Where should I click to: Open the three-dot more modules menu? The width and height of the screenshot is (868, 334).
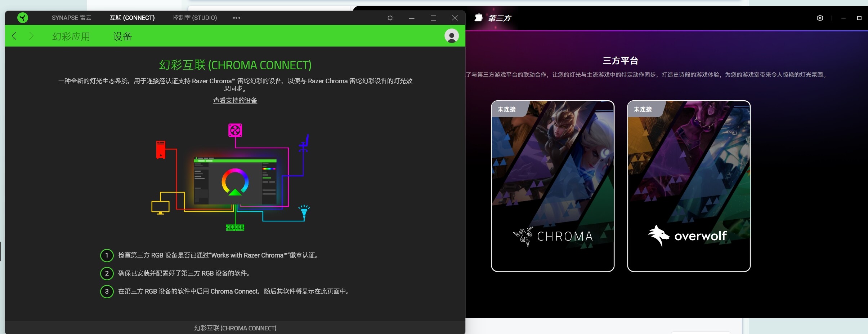tap(237, 18)
